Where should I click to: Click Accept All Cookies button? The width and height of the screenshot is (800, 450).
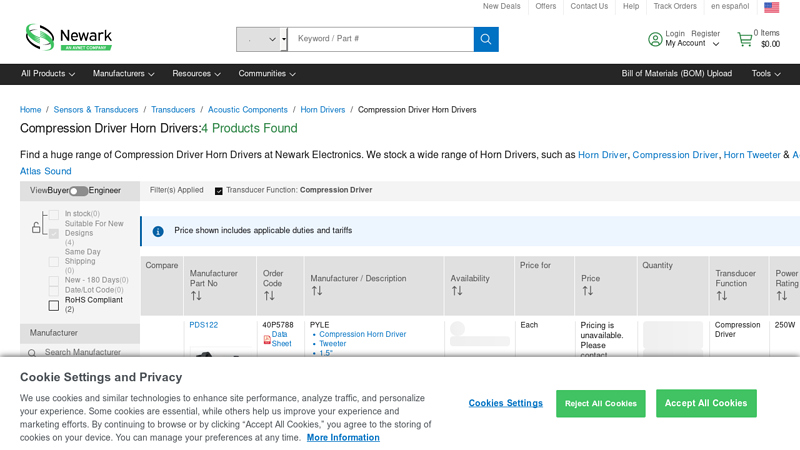[706, 403]
